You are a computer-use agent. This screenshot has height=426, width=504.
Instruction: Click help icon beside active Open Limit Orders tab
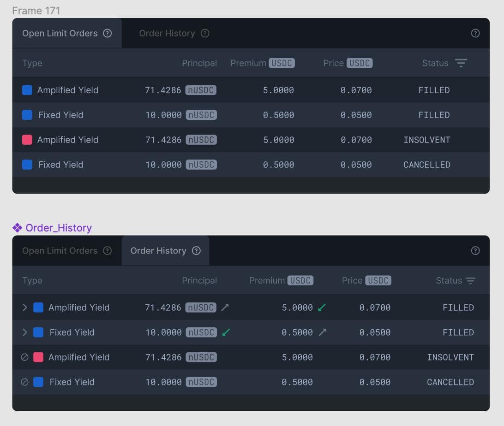[x=108, y=33]
